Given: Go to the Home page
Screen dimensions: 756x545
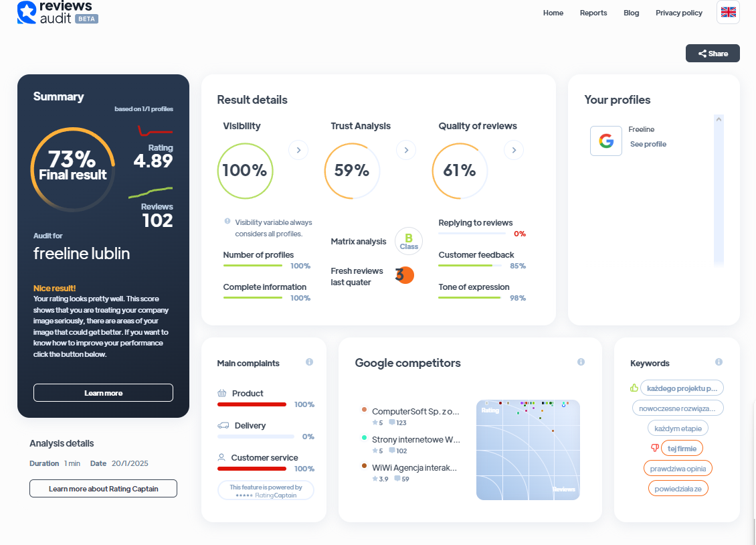Looking at the screenshot, I should 553,13.
